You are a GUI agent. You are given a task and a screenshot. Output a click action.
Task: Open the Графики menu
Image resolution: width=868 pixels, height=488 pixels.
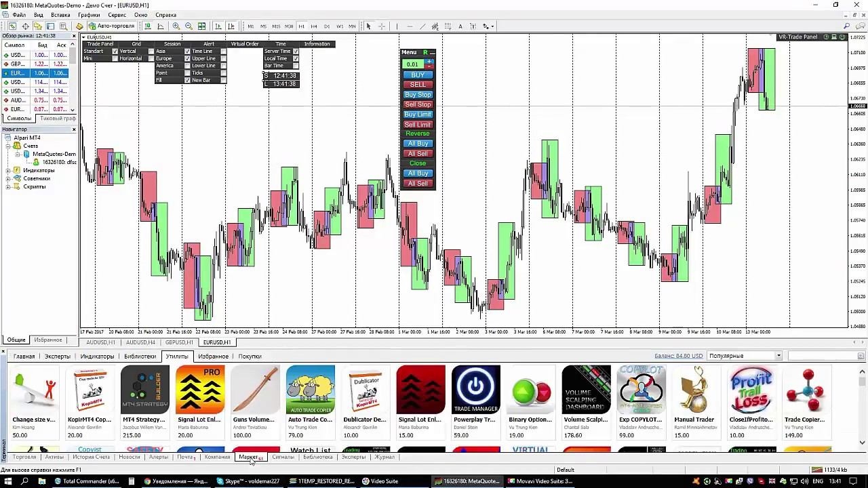tap(89, 15)
